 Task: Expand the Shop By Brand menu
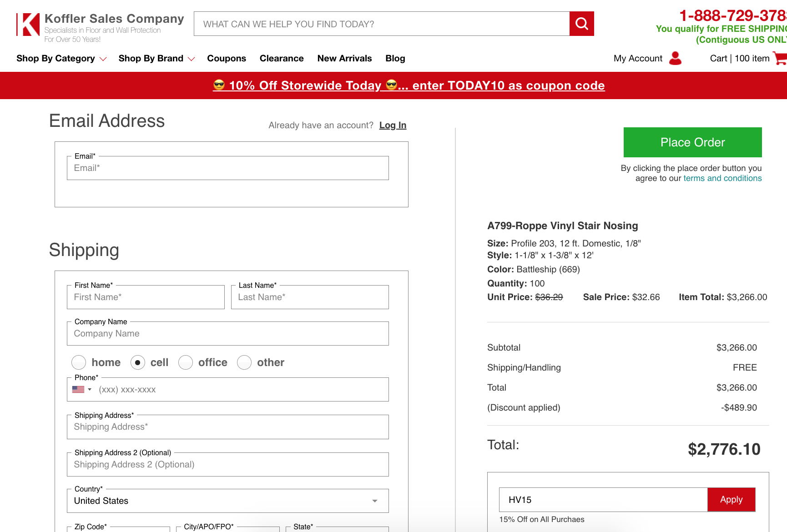tap(156, 58)
